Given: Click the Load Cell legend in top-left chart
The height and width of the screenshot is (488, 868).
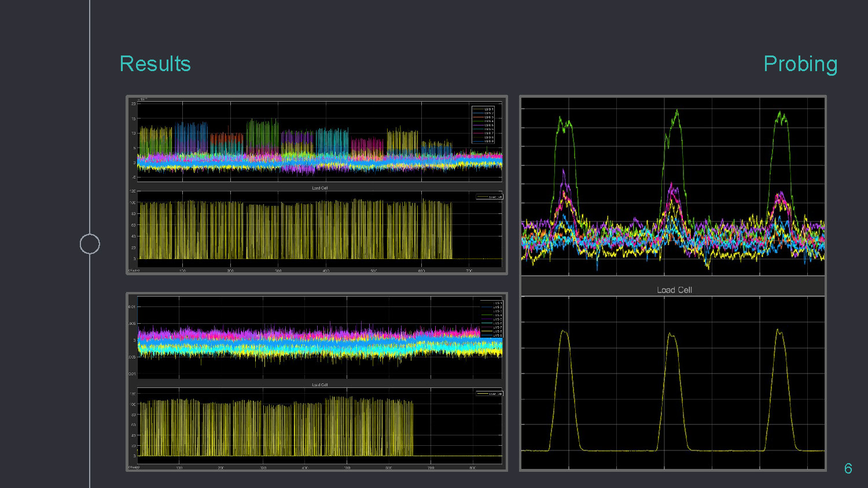Looking at the screenshot, I should pos(490,197).
